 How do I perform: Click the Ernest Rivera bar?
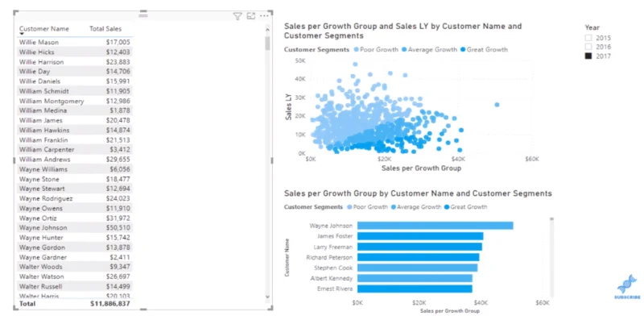coord(415,289)
